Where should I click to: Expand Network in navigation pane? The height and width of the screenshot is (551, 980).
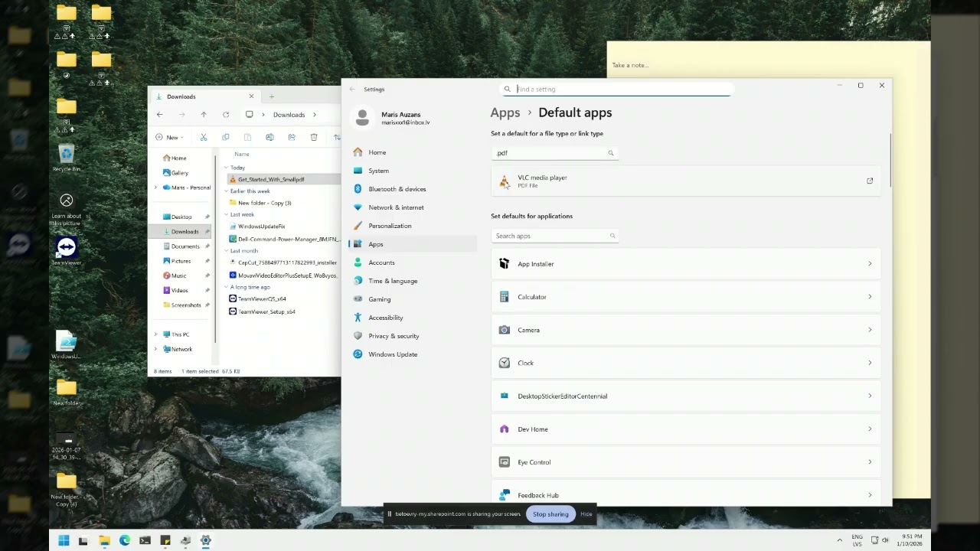pyautogui.click(x=156, y=349)
